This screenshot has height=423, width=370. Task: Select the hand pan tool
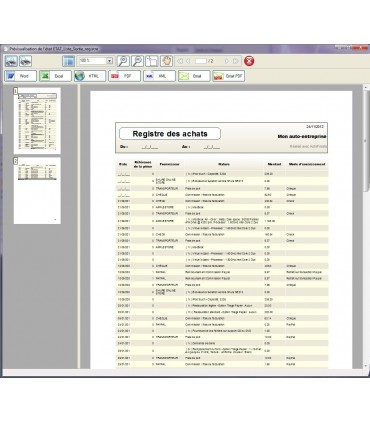(166, 61)
